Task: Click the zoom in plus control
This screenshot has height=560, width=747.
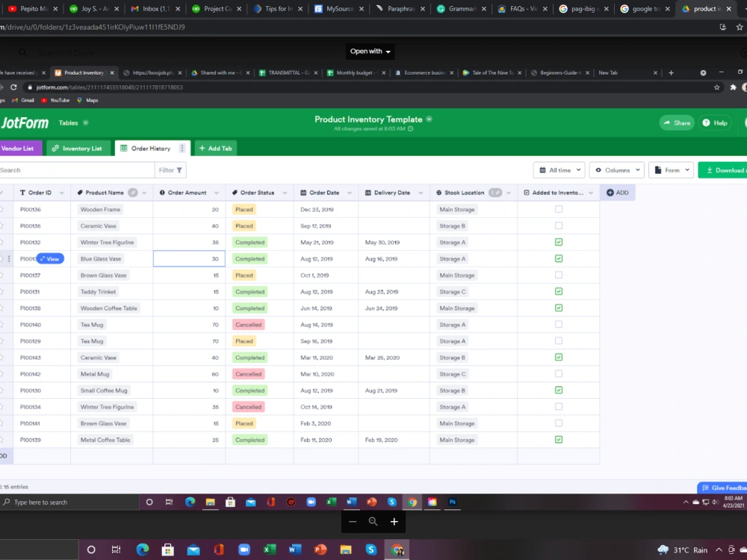Action: tap(394, 521)
